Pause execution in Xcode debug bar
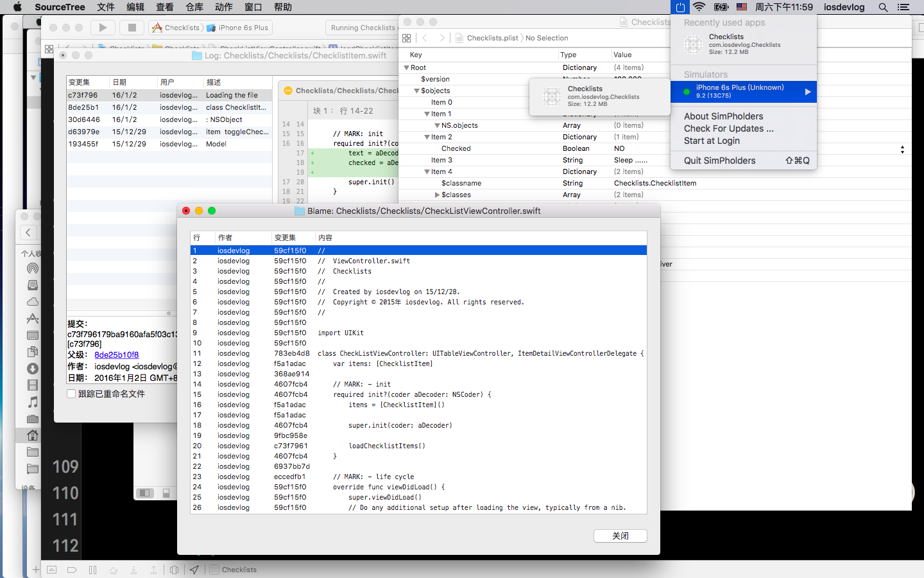This screenshot has height=578, width=924. [92, 570]
